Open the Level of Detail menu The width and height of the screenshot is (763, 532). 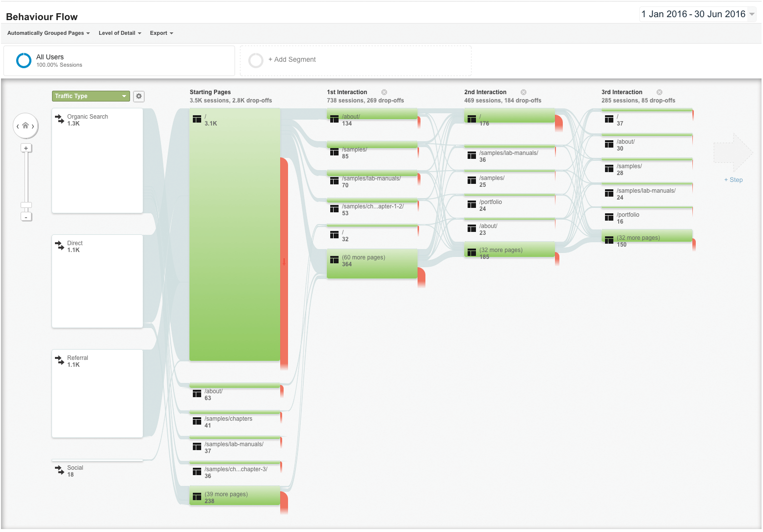tap(120, 33)
